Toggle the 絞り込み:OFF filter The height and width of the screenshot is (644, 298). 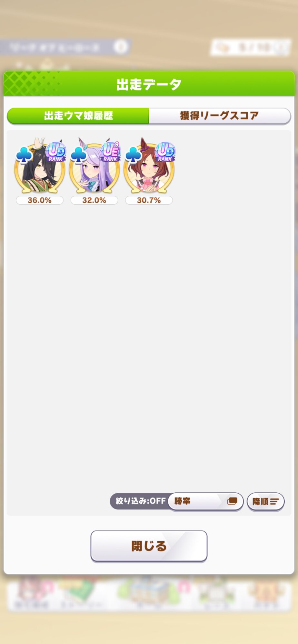(x=140, y=501)
